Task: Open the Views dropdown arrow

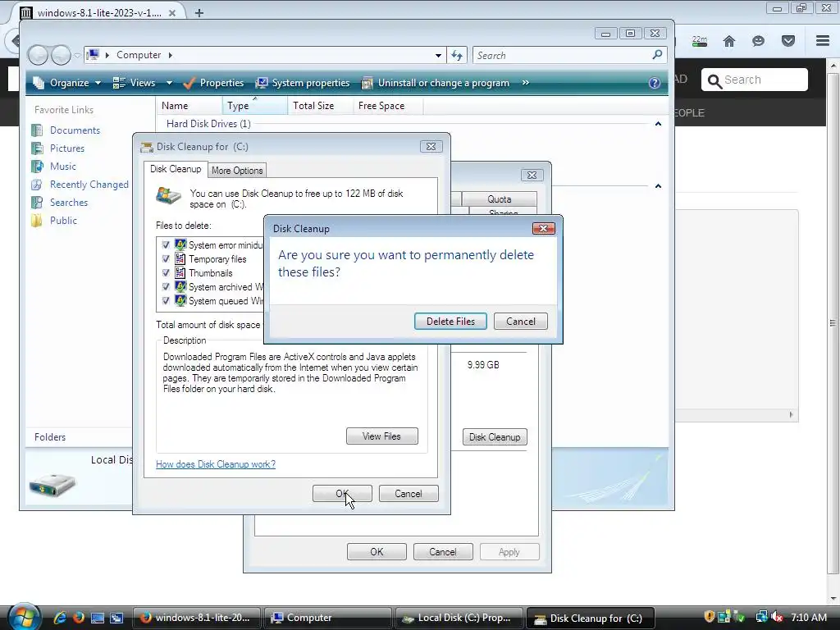Action: (x=169, y=83)
